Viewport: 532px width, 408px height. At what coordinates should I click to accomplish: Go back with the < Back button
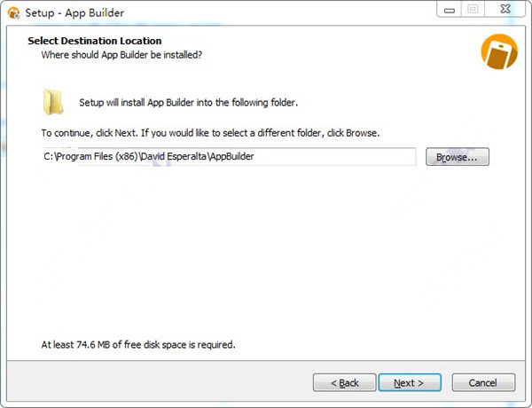(x=344, y=382)
